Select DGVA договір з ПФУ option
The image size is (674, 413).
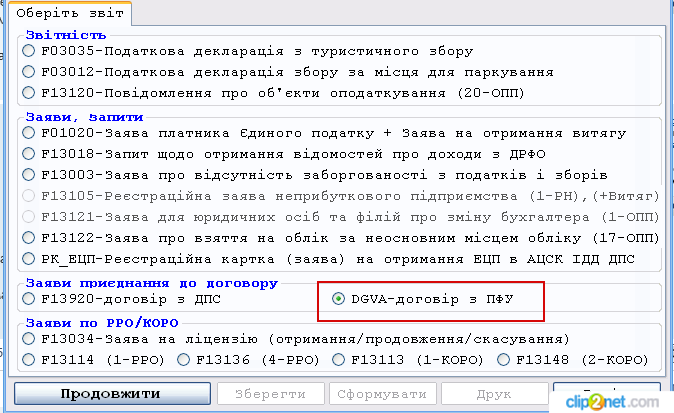pos(339,298)
